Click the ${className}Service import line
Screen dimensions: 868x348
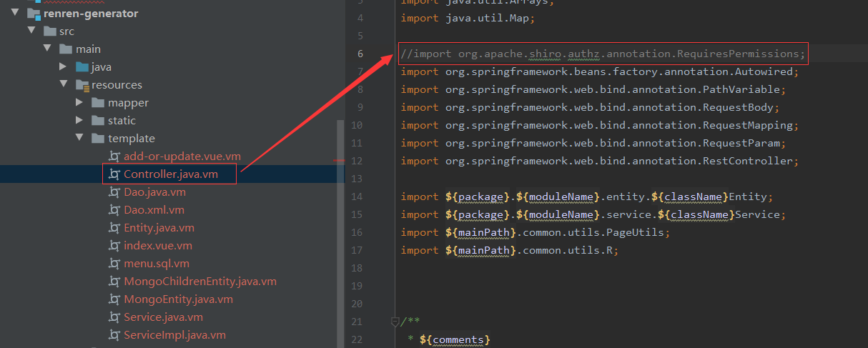coord(592,214)
